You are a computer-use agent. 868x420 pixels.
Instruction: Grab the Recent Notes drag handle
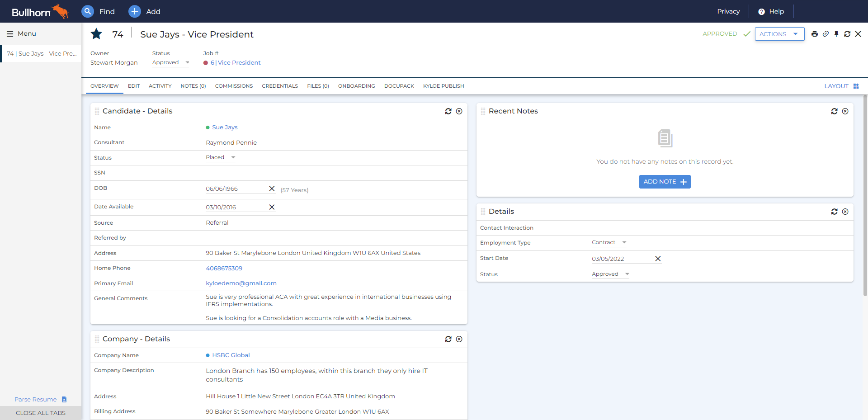coord(483,111)
